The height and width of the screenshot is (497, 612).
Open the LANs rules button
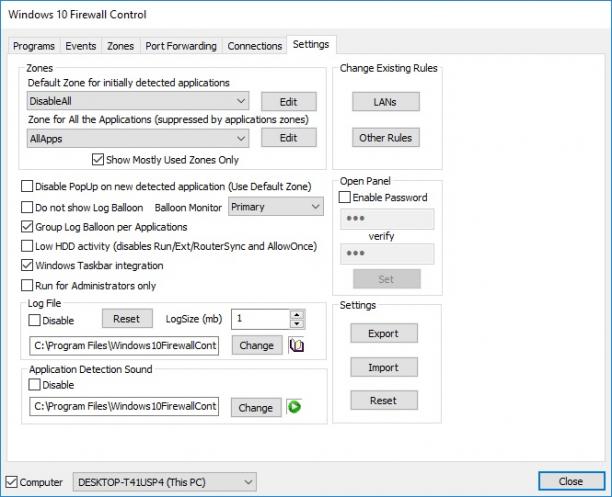click(386, 102)
